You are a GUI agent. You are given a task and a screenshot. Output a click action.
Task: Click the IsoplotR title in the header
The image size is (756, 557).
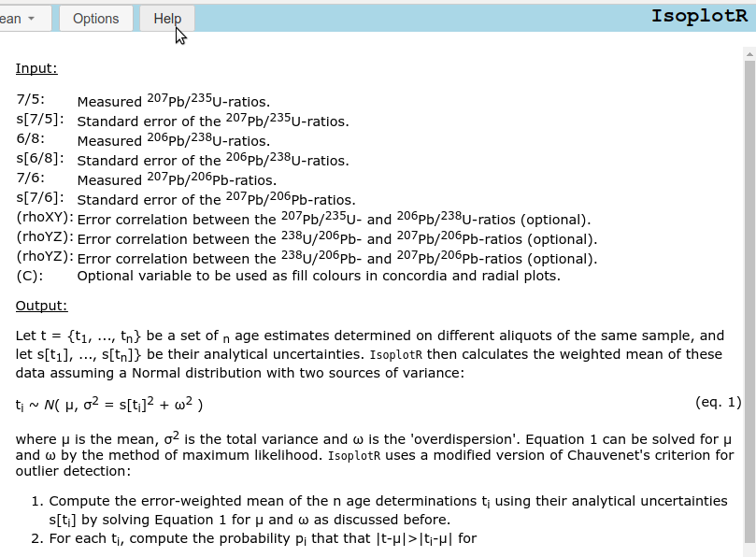pyautogui.click(x=698, y=17)
